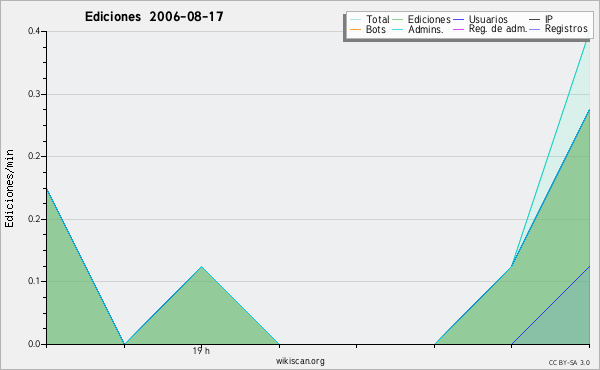Click the magenta Reg. de adm. legend line

pos(458,29)
